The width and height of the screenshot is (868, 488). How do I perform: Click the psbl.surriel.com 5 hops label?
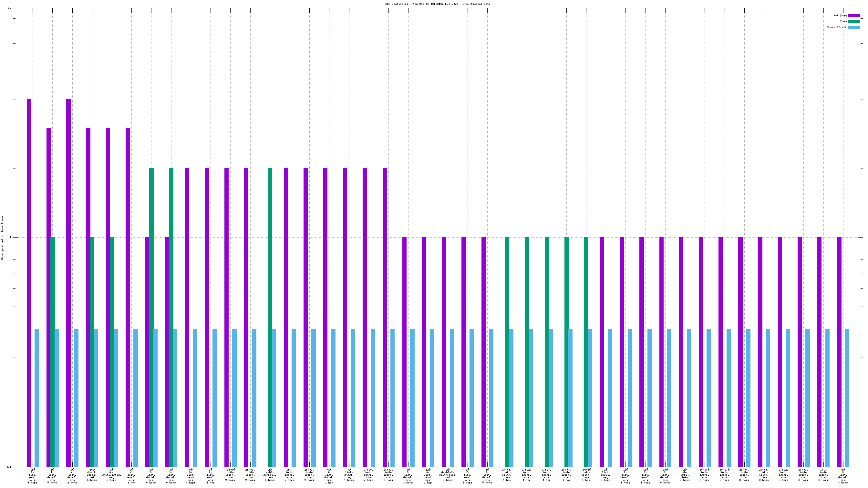pos(270,475)
